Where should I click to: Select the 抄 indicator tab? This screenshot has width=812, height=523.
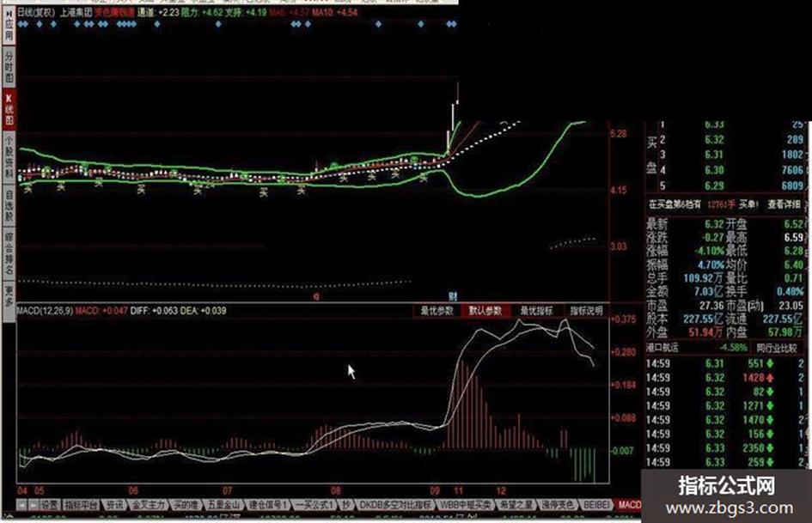click(x=346, y=504)
